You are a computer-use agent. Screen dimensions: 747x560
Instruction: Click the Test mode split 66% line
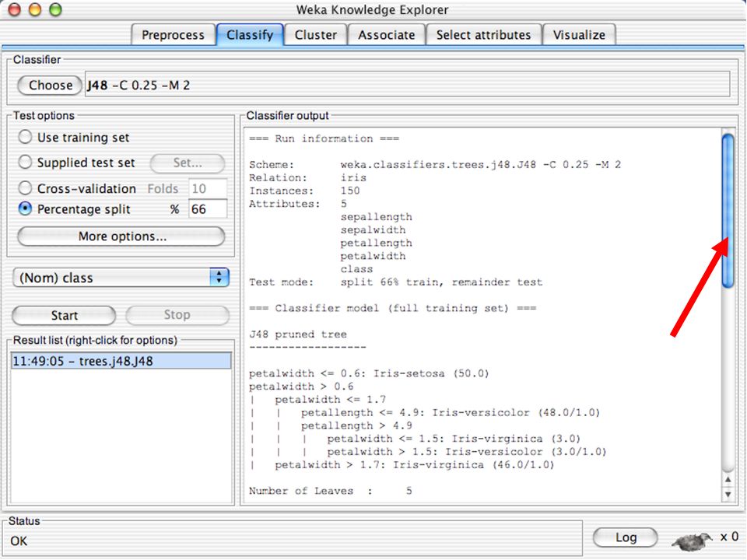[x=395, y=282]
